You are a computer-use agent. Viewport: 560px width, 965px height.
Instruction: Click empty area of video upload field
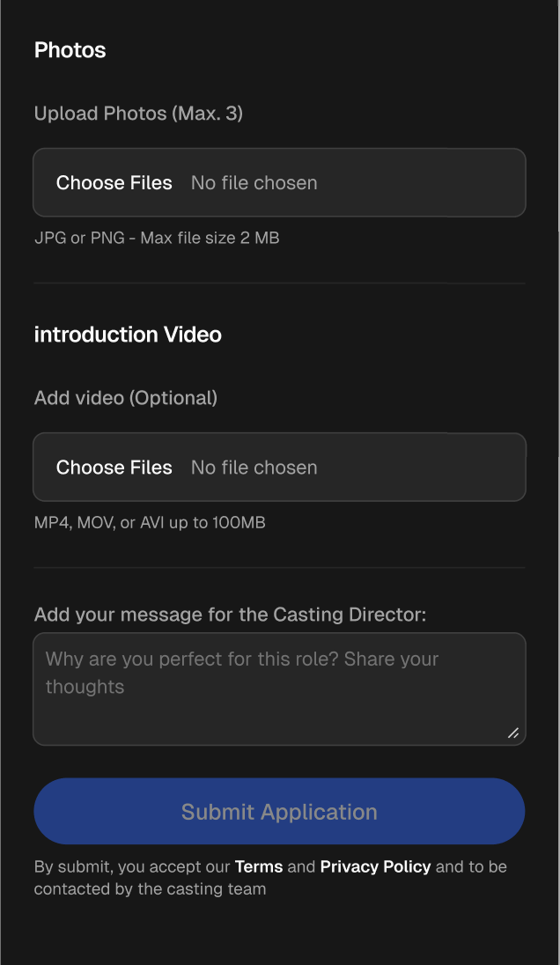pyautogui.click(x=424, y=468)
